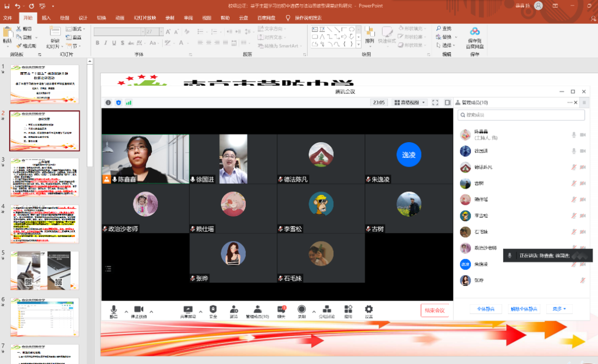Switch to the Animations ribbon tab
This screenshot has width=598, height=364.
[x=120, y=18]
